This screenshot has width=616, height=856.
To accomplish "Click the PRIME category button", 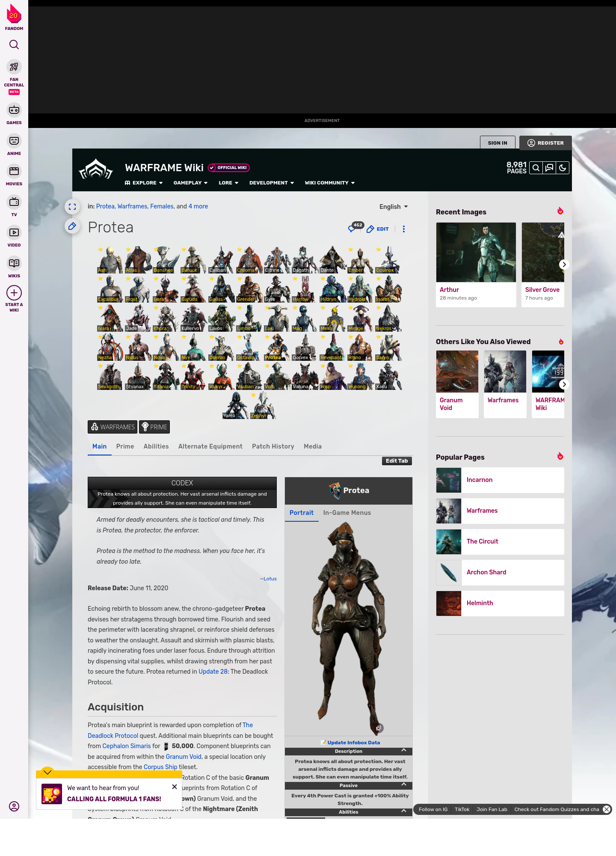I will coord(154,427).
